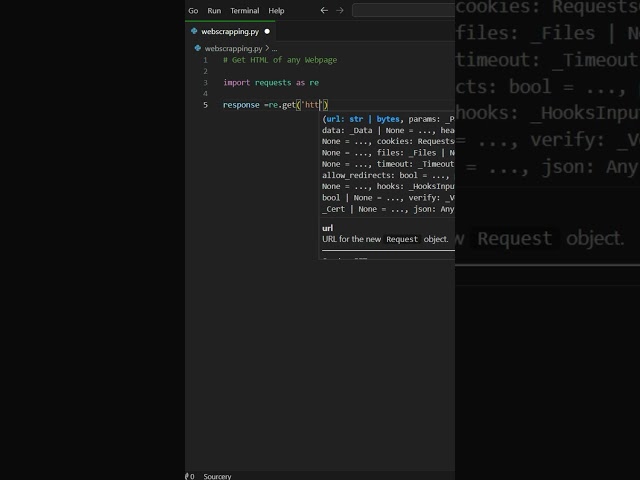Select the webscrapping.py editor tab
The height and width of the screenshot is (480, 640).
230,31
